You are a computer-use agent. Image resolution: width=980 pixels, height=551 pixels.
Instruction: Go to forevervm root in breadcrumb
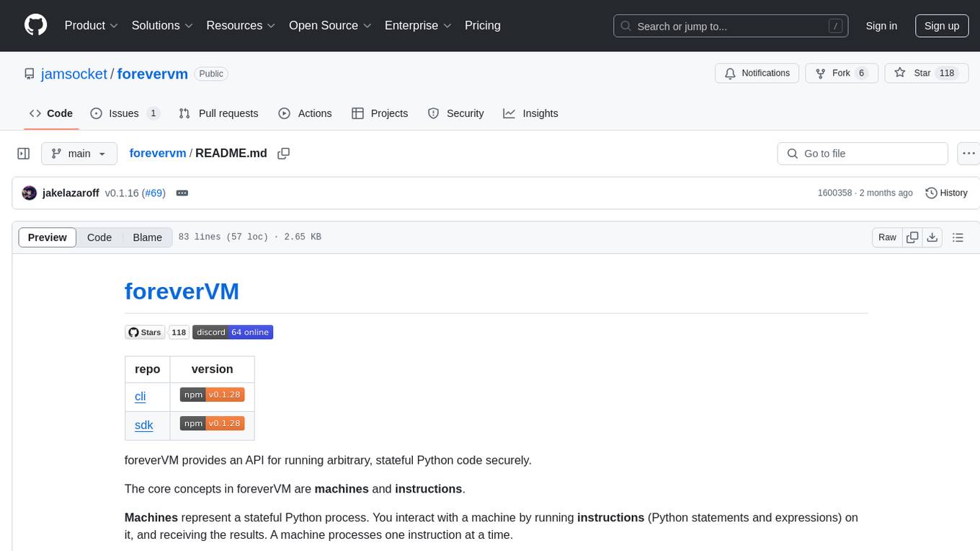[157, 154]
